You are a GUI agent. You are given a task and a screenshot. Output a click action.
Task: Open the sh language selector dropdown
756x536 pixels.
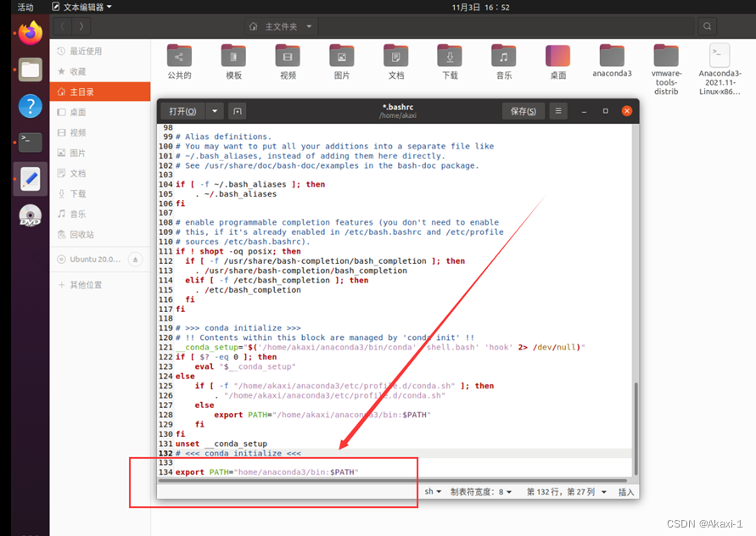click(433, 492)
